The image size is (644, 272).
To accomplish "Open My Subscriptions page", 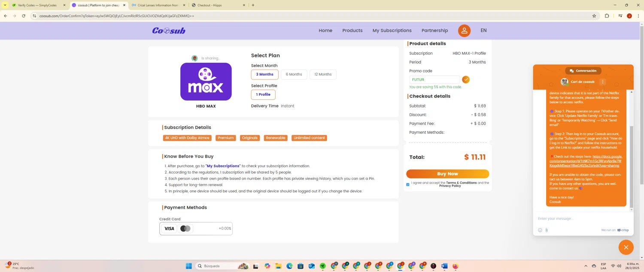I will [x=392, y=31].
